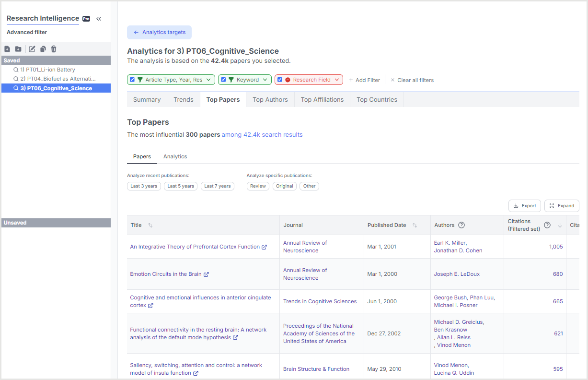Duplicate the selected saved search
Viewport: 588px width, 380px height.
coord(43,48)
